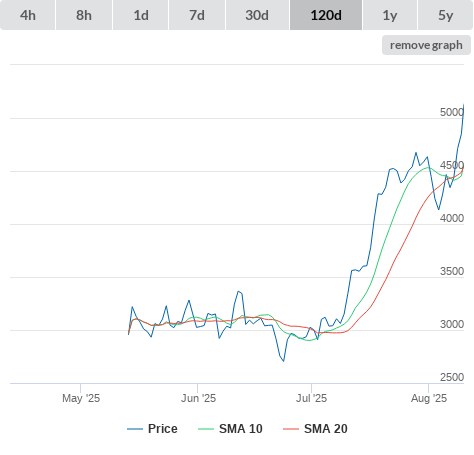
Task: Select the 30d time range
Action: (257, 15)
